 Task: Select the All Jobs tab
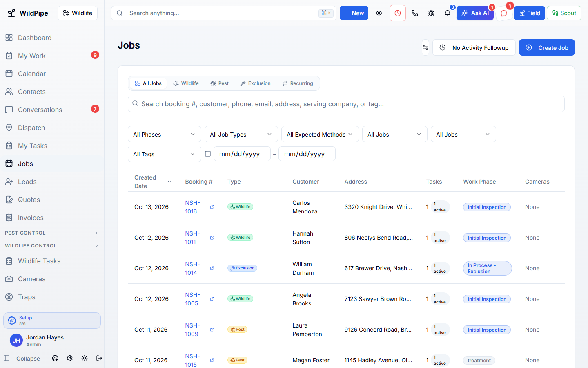pos(148,83)
